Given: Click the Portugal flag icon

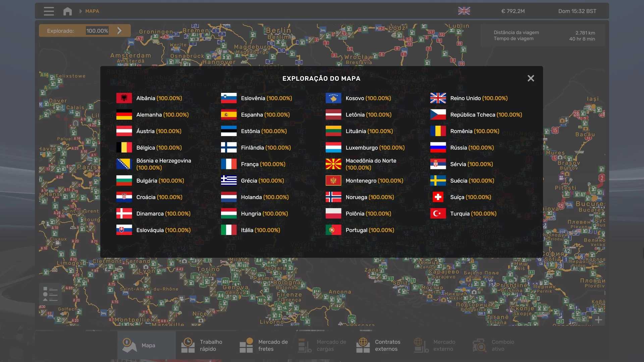Looking at the screenshot, I should pos(333,230).
